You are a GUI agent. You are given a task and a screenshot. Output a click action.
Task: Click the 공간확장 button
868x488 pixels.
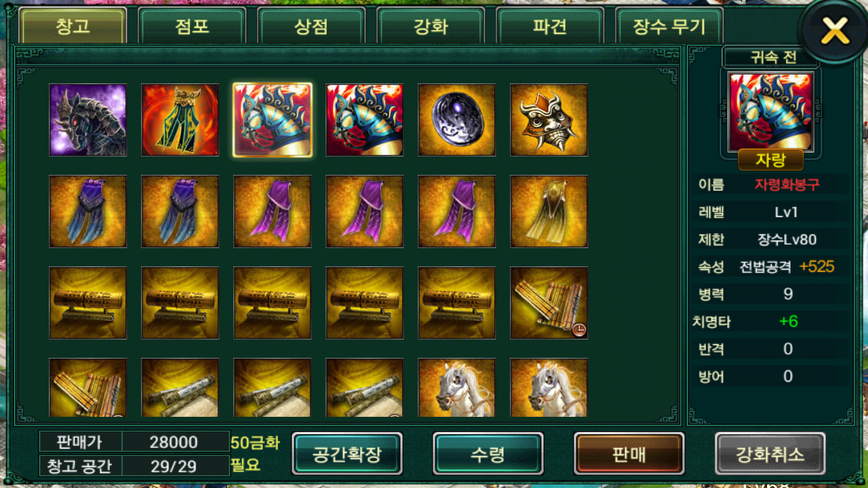[x=348, y=453]
